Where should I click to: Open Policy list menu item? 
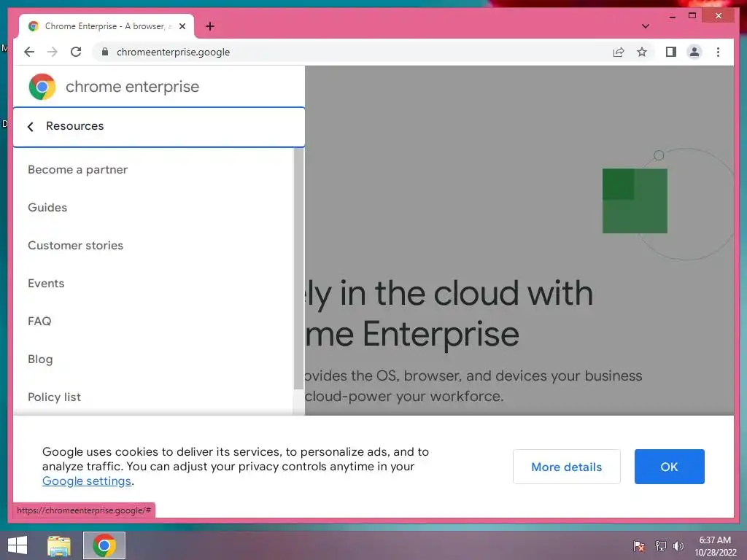(x=54, y=397)
